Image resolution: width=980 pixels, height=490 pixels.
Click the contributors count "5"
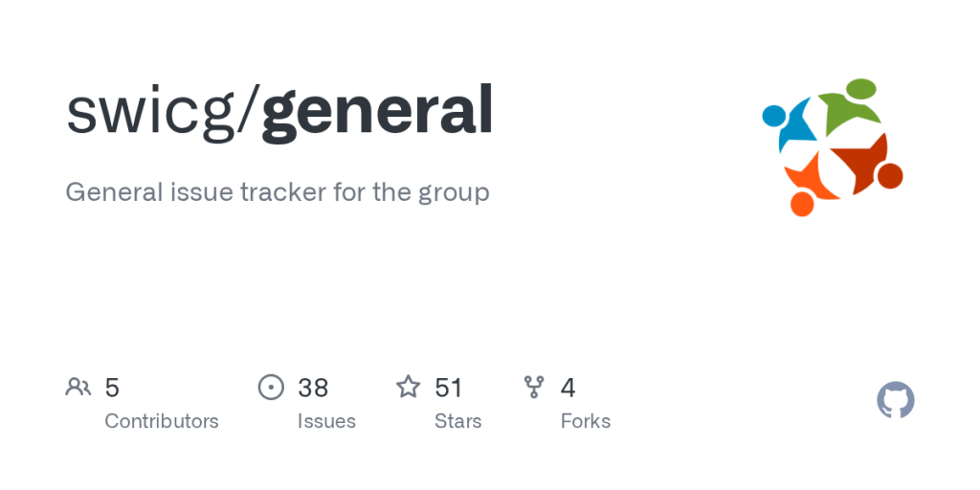[x=112, y=388]
